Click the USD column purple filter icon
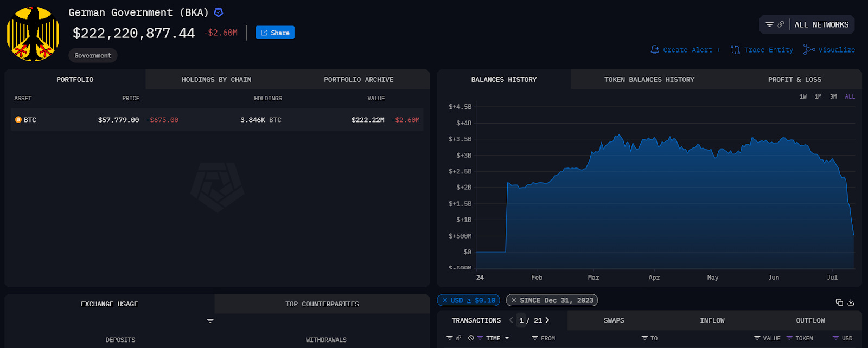The height and width of the screenshot is (348, 868). pyautogui.click(x=836, y=338)
